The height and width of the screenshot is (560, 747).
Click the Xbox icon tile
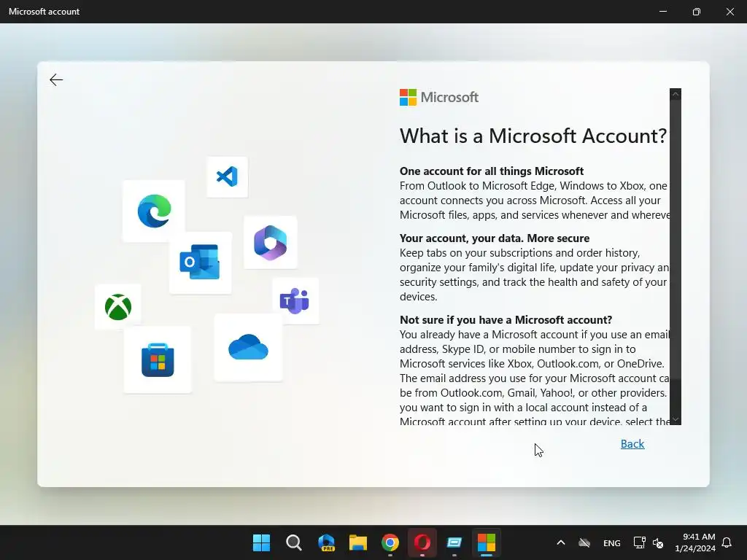point(118,307)
